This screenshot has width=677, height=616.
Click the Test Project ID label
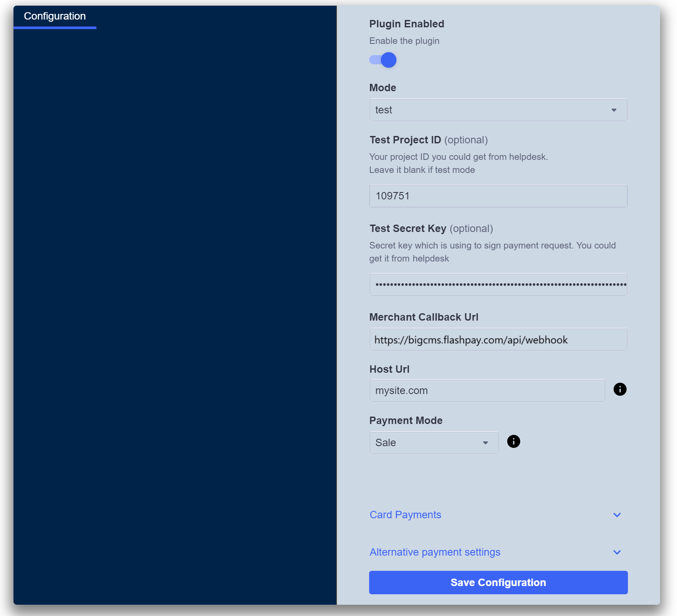pyautogui.click(x=405, y=140)
